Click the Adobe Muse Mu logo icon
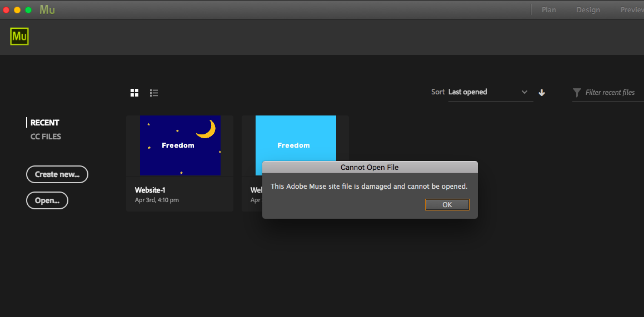This screenshot has width=644, height=317. point(19,37)
